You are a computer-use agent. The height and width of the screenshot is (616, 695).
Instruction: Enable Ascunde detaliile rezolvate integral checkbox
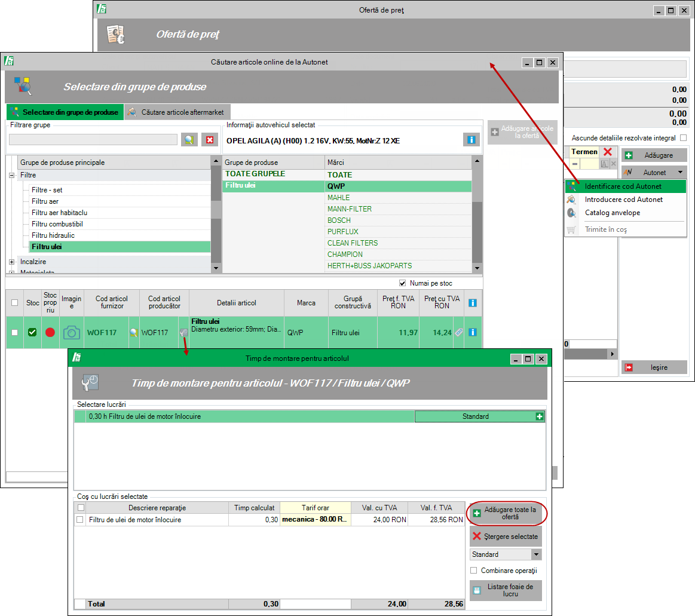coord(684,138)
